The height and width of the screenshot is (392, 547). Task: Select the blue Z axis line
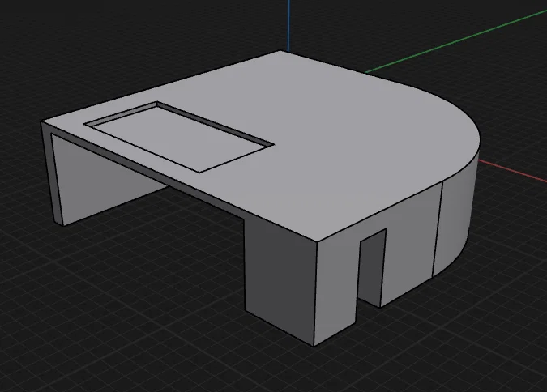point(288,25)
